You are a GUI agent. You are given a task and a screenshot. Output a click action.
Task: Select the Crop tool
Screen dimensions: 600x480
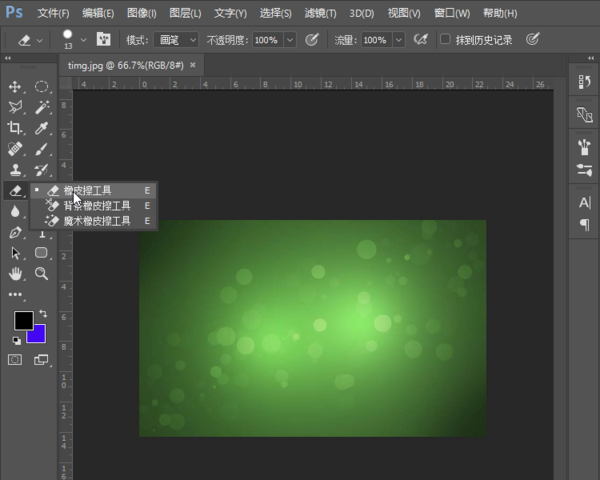click(x=15, y=128)
